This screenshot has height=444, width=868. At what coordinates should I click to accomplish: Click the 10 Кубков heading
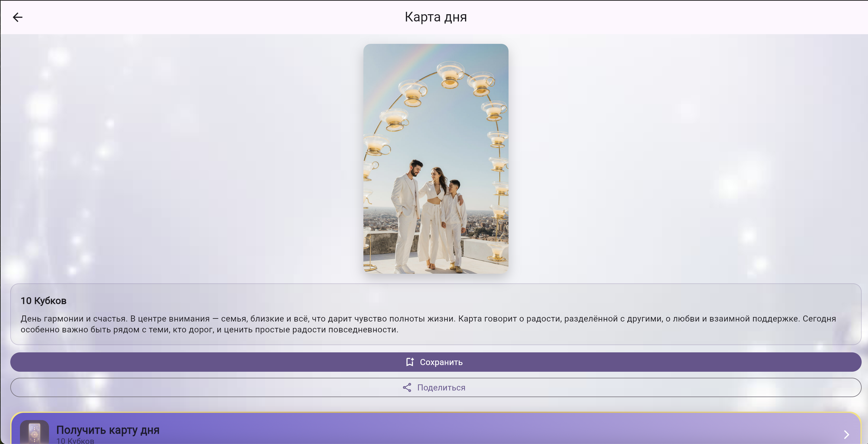pos(44,301)
